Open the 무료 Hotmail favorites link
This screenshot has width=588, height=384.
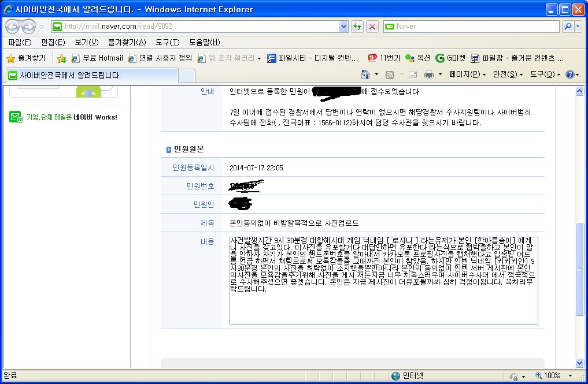click(x=97, y=58)
